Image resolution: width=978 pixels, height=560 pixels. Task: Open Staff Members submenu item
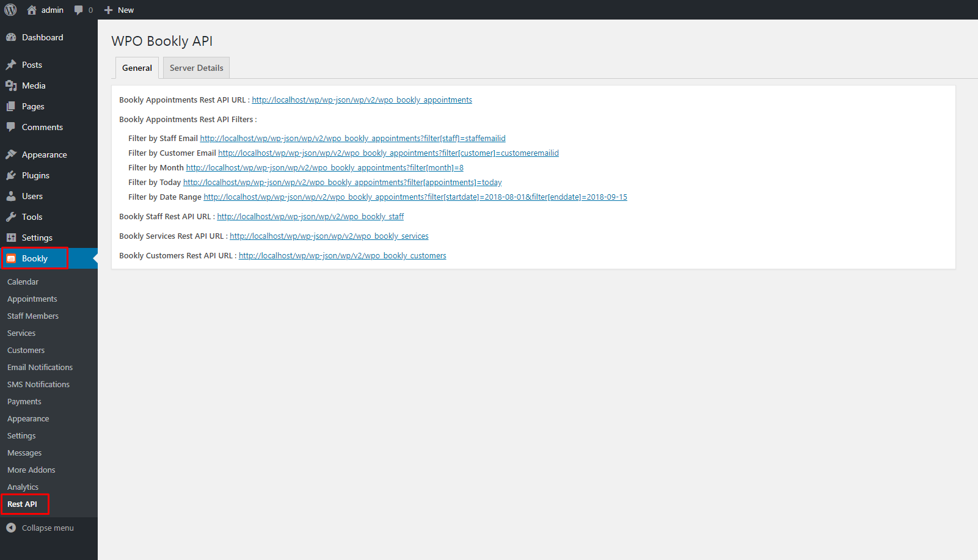pos(33,316)
